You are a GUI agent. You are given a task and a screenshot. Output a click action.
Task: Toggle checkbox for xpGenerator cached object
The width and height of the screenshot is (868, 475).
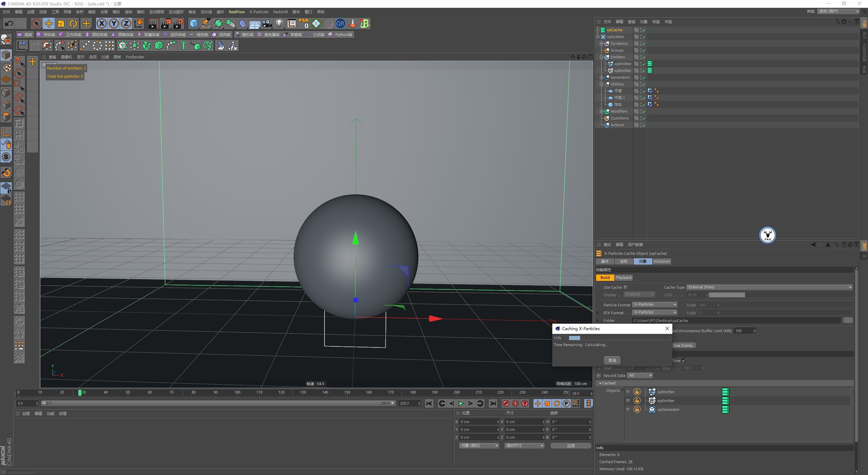[628, 410]
